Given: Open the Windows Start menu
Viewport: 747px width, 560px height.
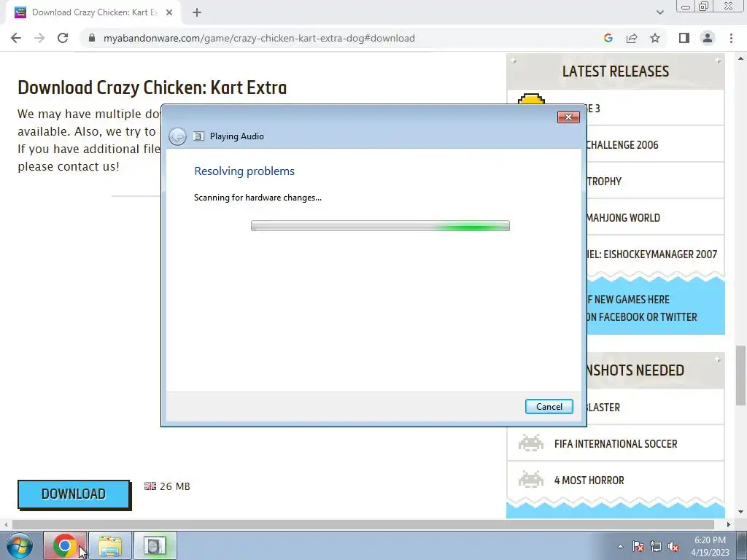Looking at the screenshot, I should point(20,545).
